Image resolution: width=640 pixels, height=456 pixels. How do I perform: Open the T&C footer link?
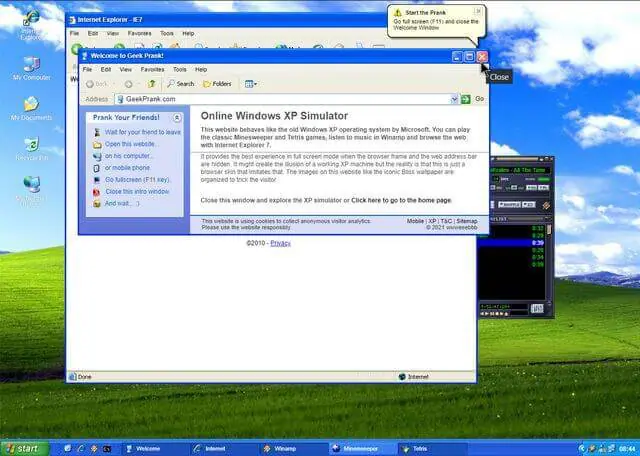click(446, 221)
